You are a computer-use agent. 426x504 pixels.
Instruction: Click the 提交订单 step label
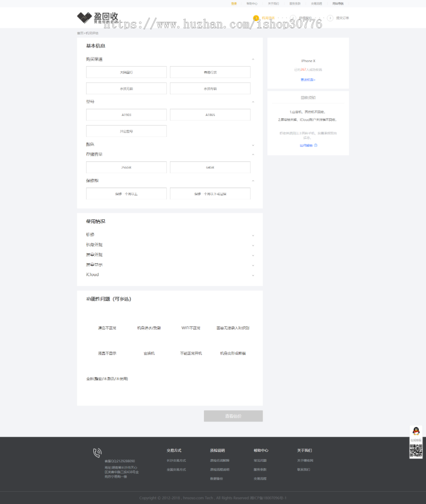tap(343, 18)
